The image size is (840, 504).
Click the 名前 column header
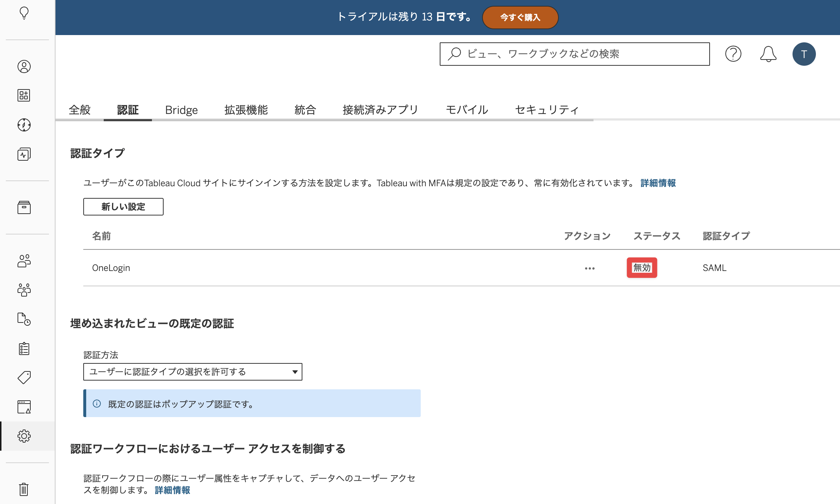(x=101, y=236)
